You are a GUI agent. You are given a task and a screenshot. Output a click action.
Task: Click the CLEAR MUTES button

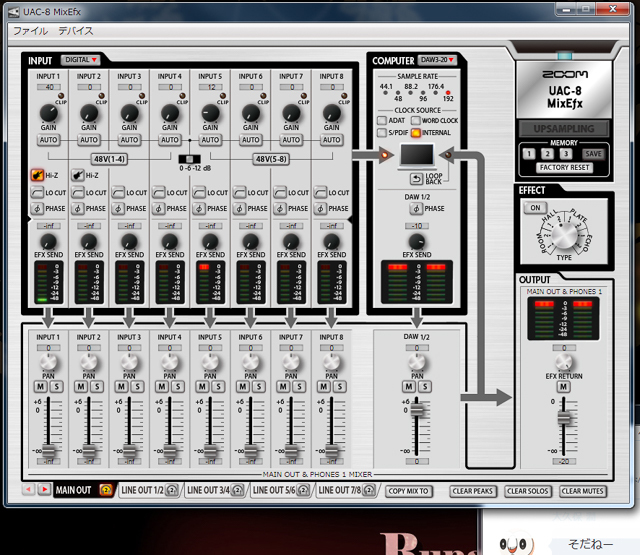(582, 491)
